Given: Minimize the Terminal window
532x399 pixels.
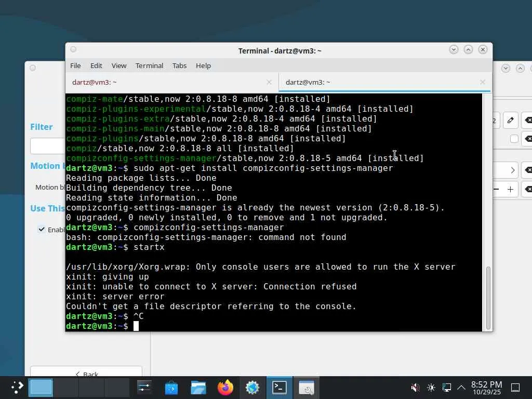Looking at the screenshot, I should (454, 49).
